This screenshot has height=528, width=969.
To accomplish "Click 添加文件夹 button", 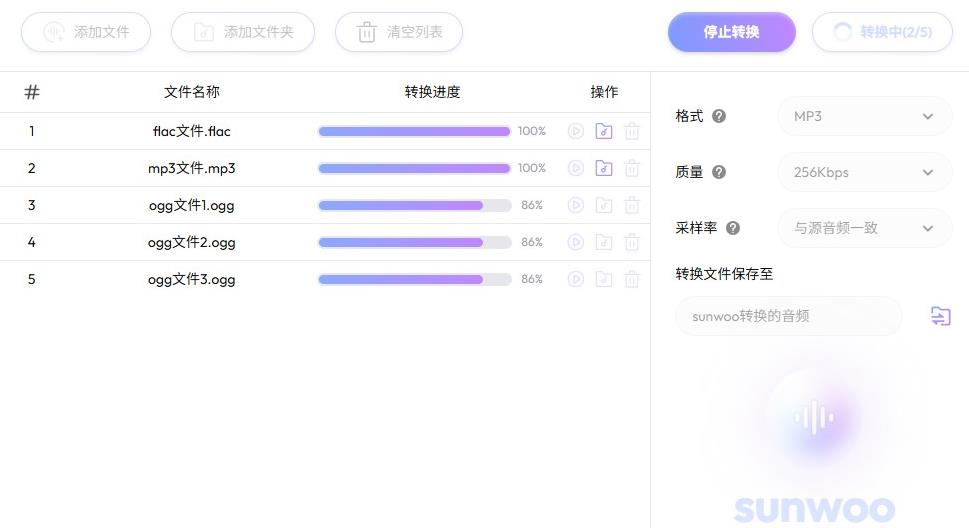I will [243, 32].
